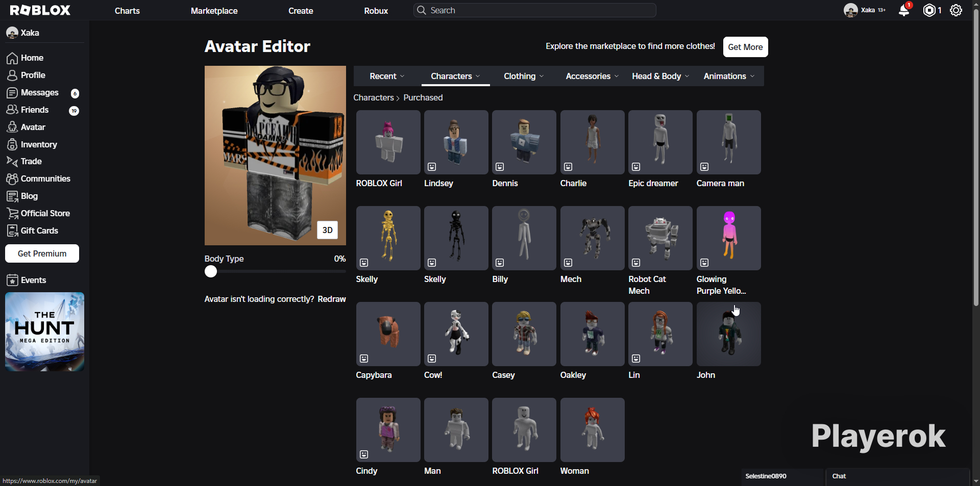
Task: Open the Chat tab at the bottom
Action: [897, 476]
